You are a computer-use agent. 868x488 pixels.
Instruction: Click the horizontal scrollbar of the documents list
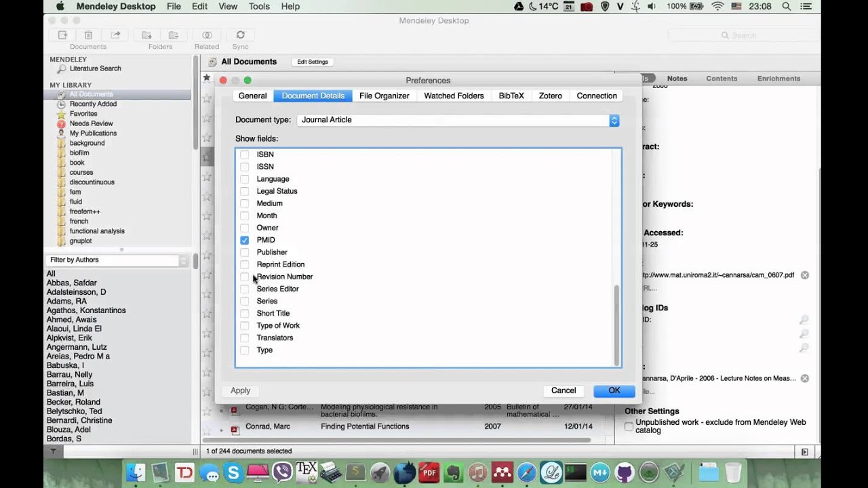397,440
